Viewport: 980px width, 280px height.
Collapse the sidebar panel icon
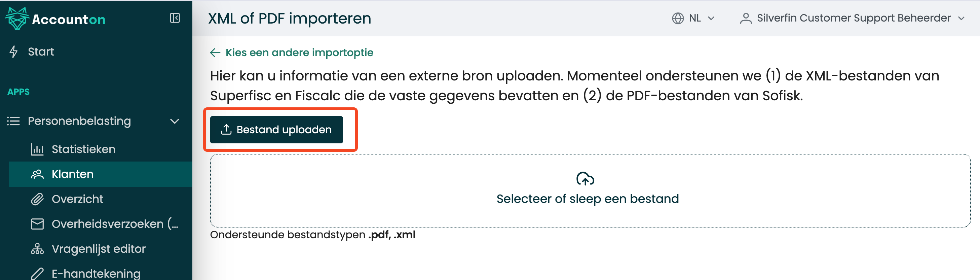tap(175, 18)
